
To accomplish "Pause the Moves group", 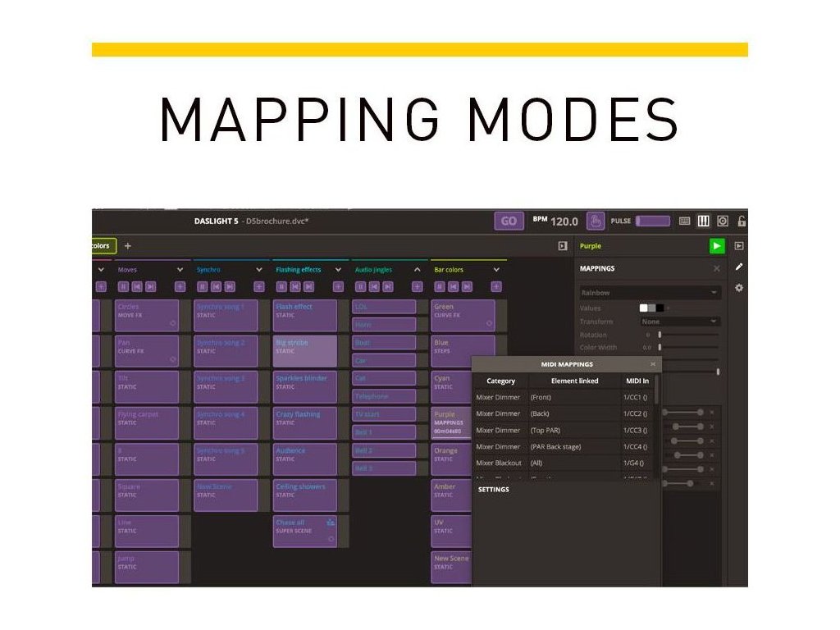I will 123,286.
